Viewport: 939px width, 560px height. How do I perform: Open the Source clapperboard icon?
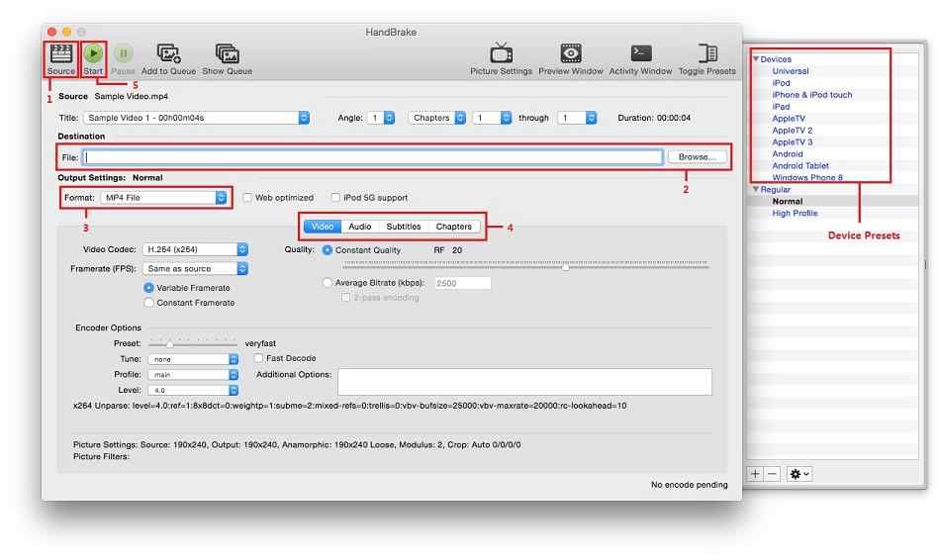pyautogui.click(x=61, y=53)
